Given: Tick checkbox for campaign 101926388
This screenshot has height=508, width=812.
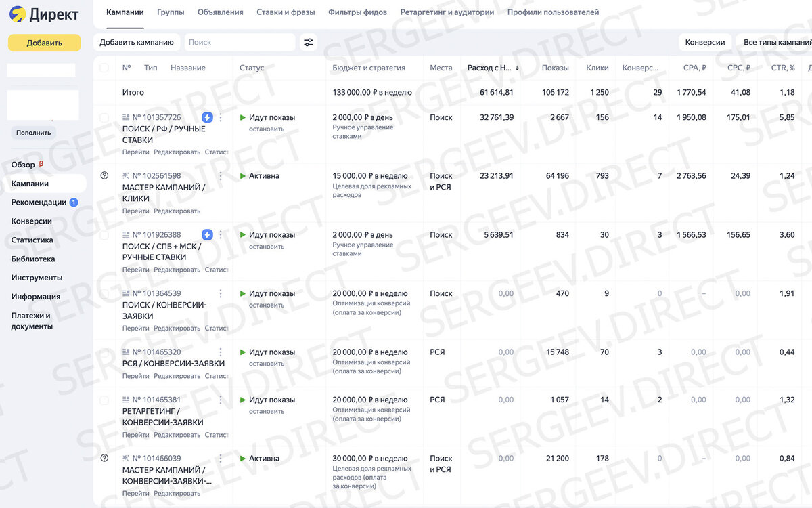Looking at the screenshot, I should click(x=104, y=235).
